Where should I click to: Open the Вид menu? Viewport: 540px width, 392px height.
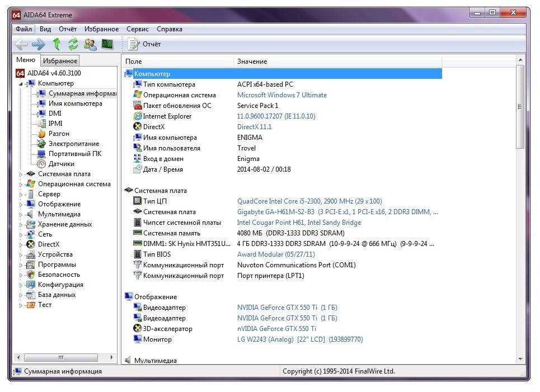(45, 29)
